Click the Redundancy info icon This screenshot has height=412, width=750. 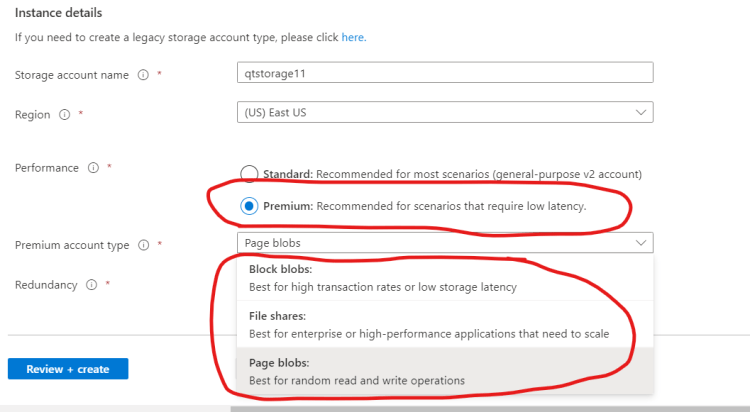pos(91,285)
